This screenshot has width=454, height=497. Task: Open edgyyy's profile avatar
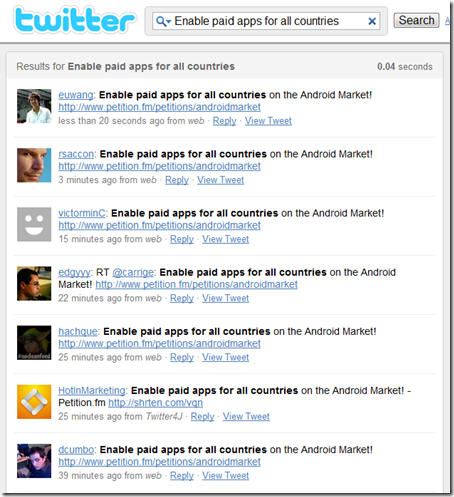tap(34, 283)
